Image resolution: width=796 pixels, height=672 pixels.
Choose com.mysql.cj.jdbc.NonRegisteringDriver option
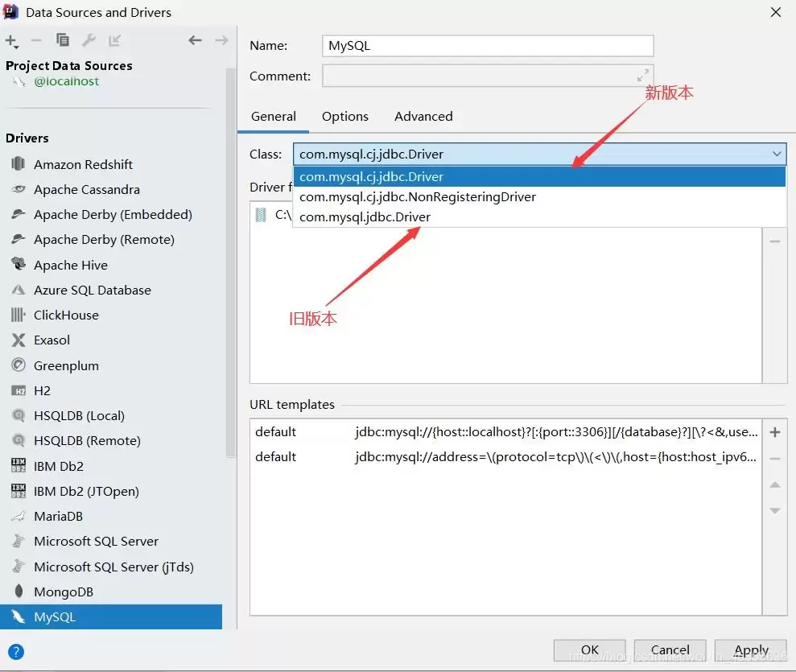pos(539,197)
